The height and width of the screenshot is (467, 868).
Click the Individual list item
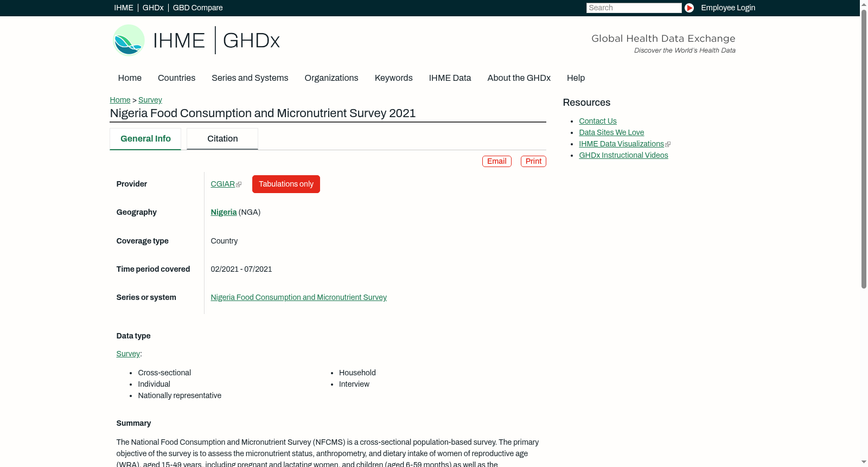pyautogui.click(x=154, y=385)
